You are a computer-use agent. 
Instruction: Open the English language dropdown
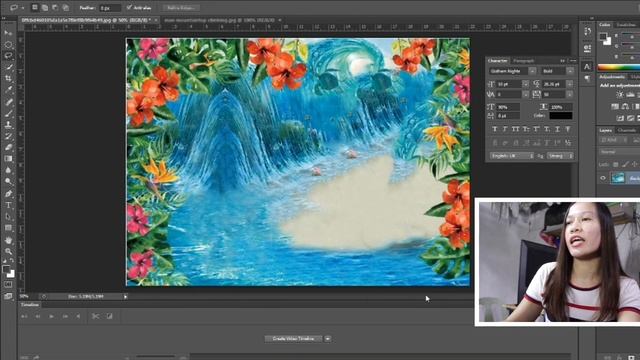tap(512, 156)
